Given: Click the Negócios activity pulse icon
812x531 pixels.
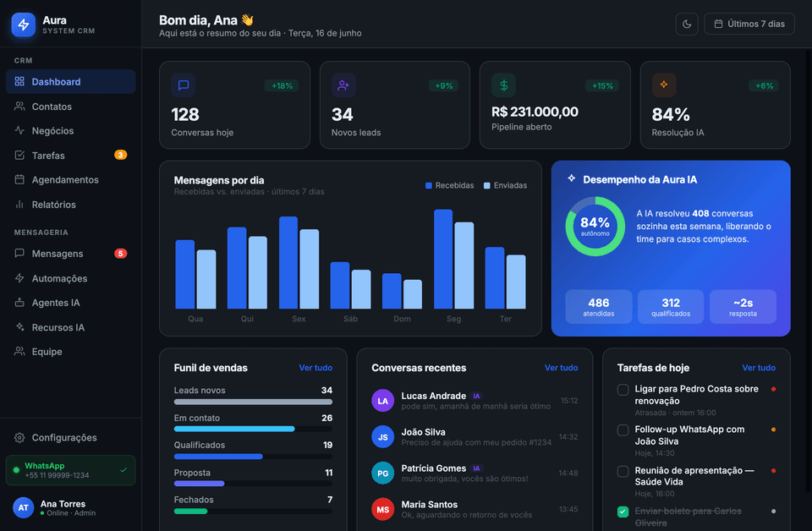Looking at the screenshot, I should (x=19, y=130).
